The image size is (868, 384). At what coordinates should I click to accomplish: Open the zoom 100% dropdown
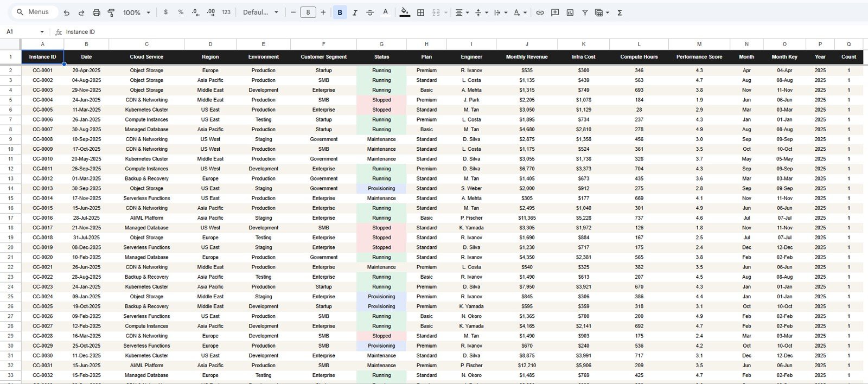pyautogui.click(x=136, y=12)
